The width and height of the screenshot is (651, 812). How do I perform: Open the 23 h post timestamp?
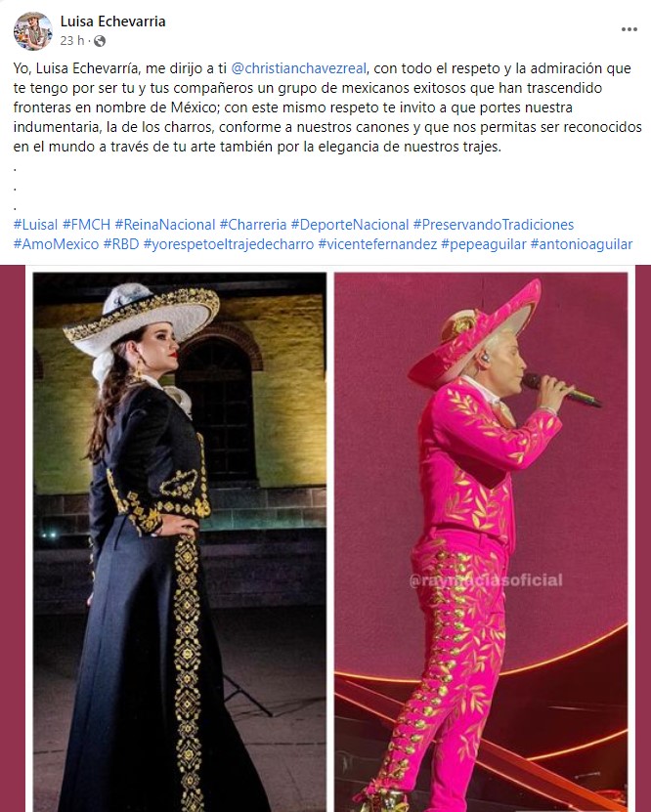click(72, 40)
